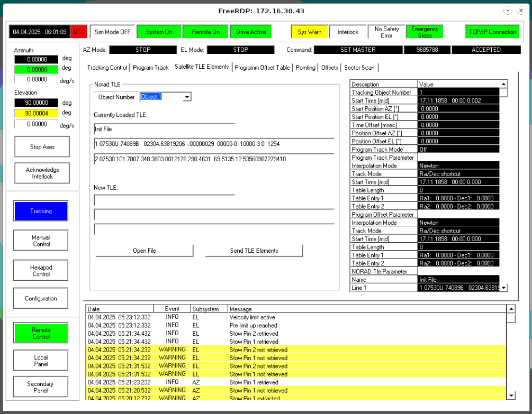Select the Pre limit up reached row
Screen dimensions: 532x414
[296, 325]
